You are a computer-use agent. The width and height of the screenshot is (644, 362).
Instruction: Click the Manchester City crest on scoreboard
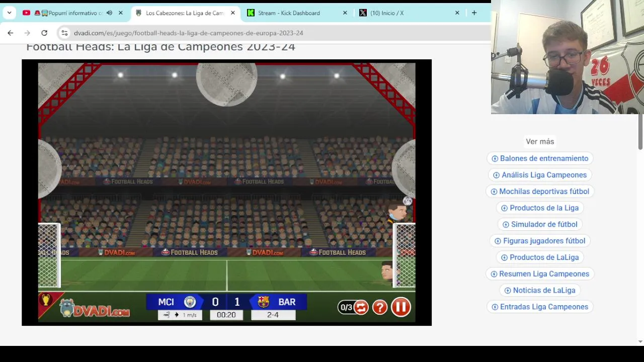click(x=190, y=302)
